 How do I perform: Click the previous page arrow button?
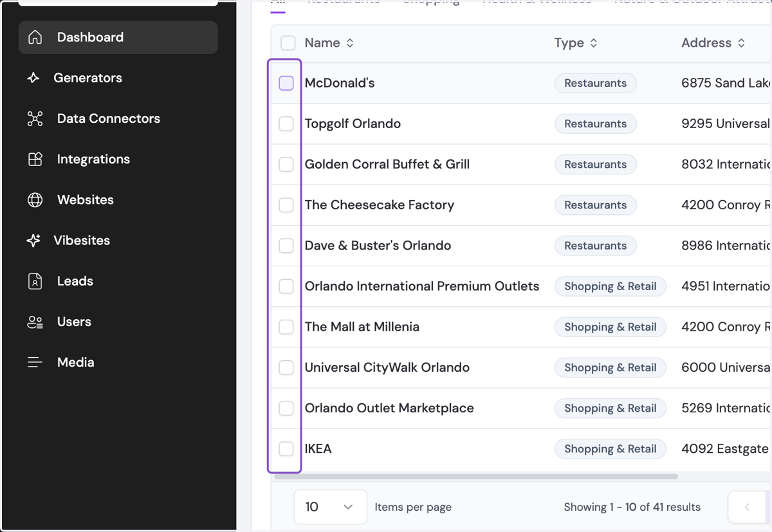747,507
